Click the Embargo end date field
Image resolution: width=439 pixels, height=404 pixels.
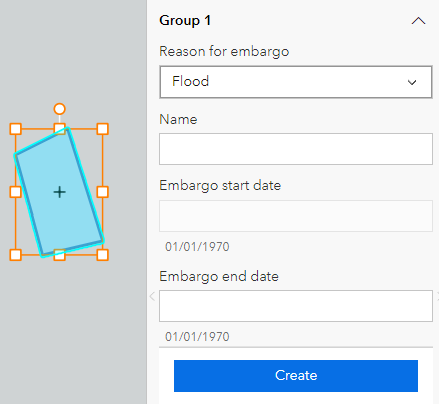[x=296, y=306]
